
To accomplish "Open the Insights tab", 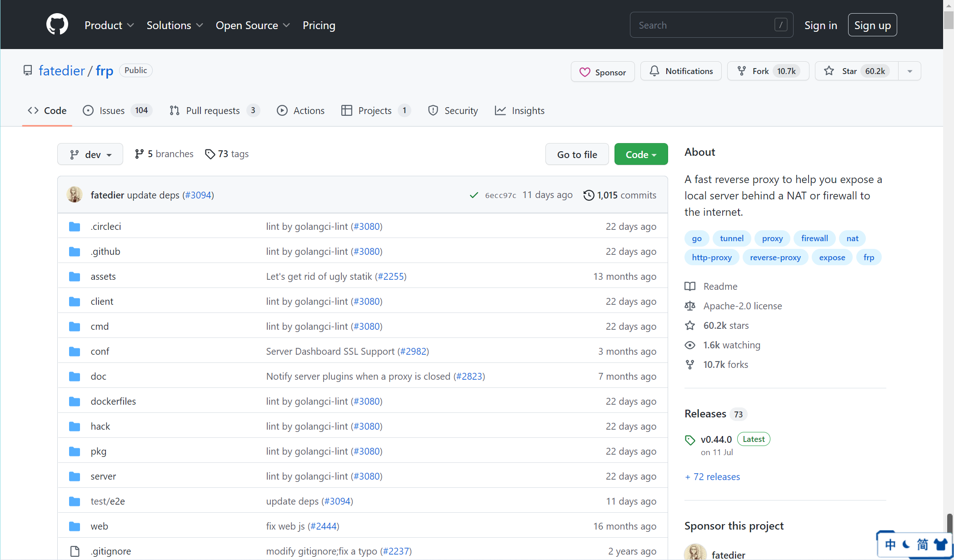I will [519, 110].
